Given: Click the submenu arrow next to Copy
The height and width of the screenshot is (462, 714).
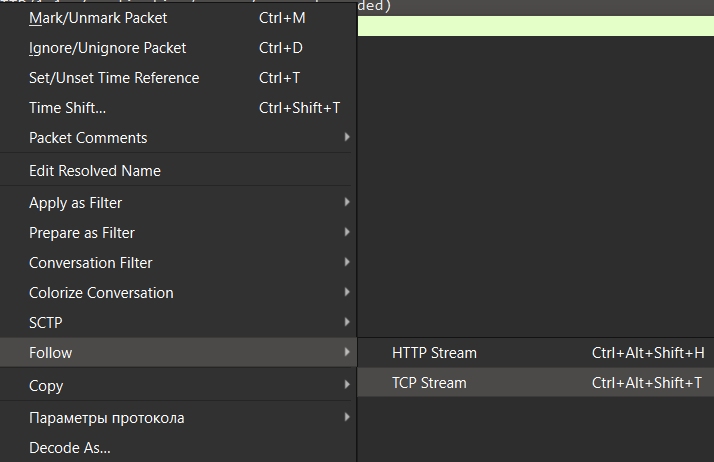Looking at the screenshot, I should coord(347,385).
